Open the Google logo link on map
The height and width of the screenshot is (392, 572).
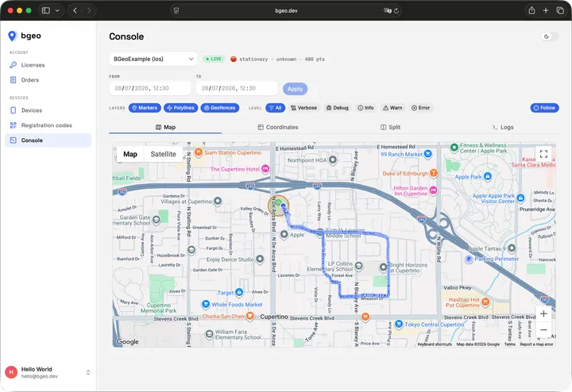127,342
